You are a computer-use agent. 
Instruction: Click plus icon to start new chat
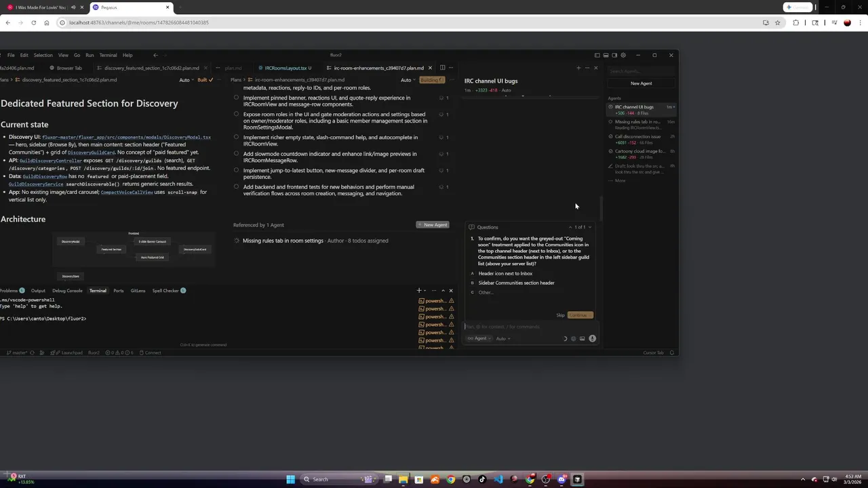578,68
